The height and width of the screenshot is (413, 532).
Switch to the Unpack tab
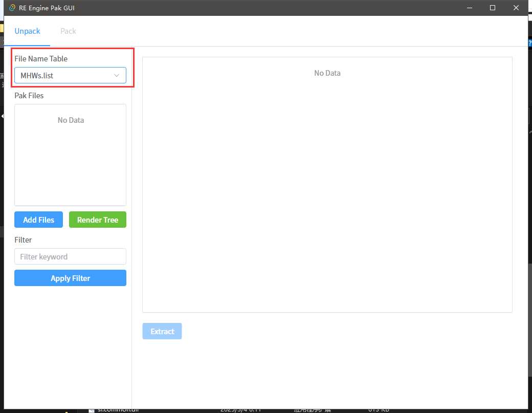(27, 31)
